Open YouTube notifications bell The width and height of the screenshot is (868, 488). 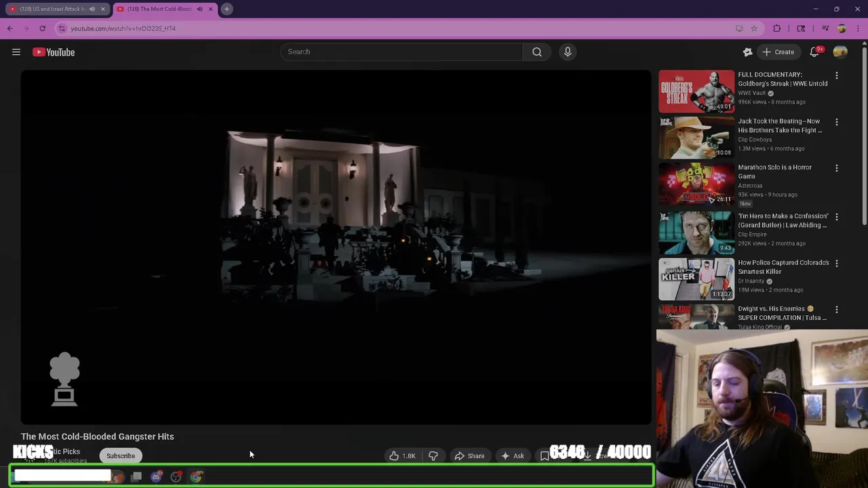815,52
